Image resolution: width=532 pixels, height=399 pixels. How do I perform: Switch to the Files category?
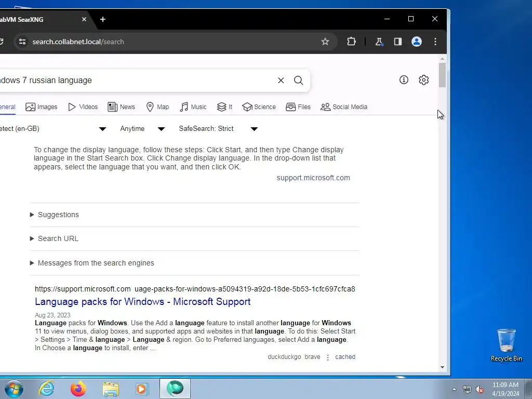coord(298,107)
